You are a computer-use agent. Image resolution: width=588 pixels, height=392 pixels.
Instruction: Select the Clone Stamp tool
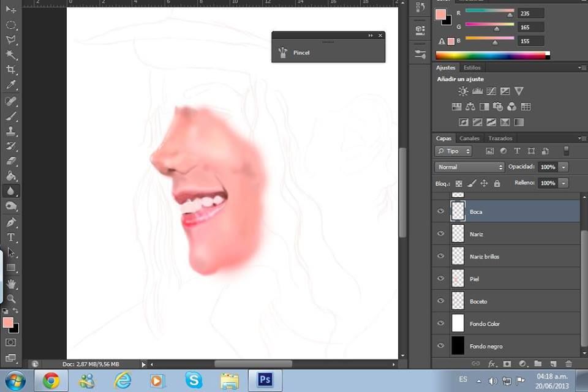pos(11,131)
